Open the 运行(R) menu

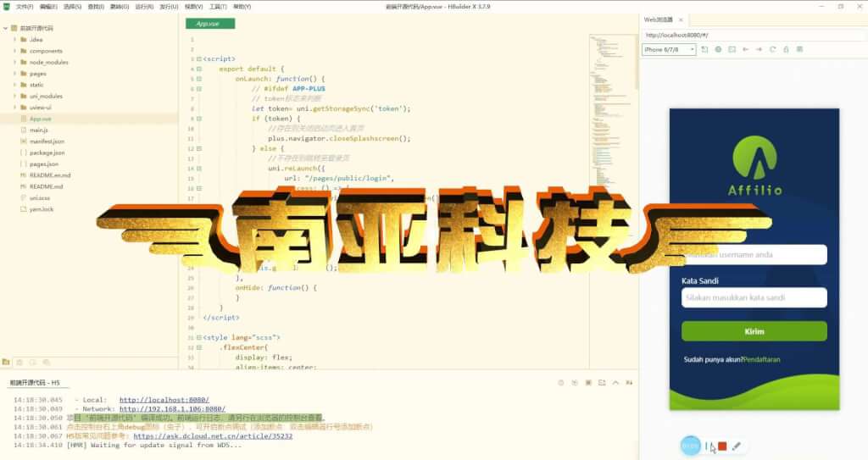[x=144, y=7]
